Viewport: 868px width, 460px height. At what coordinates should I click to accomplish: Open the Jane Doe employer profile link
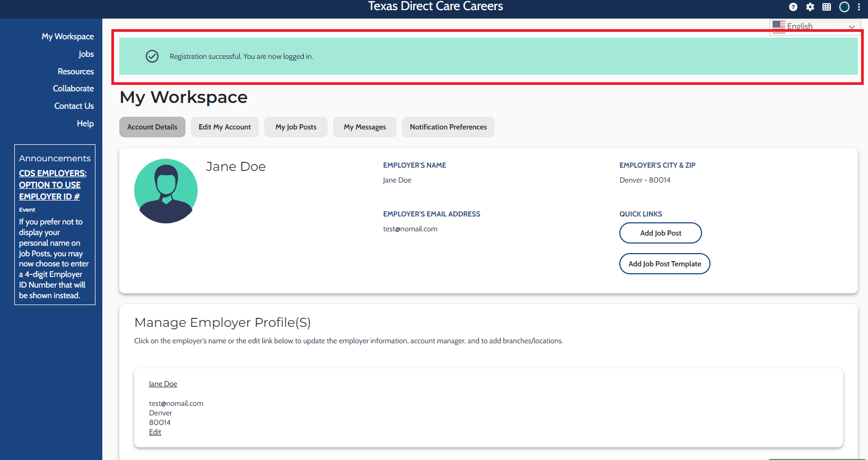163,384
